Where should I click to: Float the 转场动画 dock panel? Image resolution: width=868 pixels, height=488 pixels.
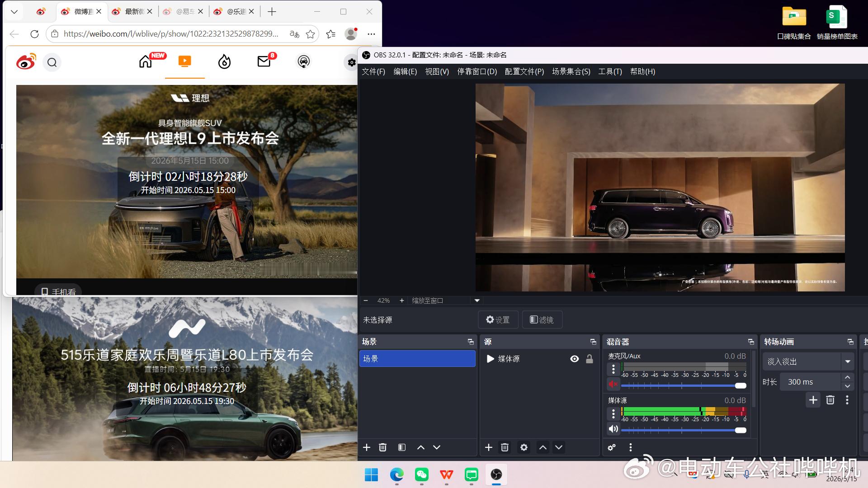[x=850, y=342]
